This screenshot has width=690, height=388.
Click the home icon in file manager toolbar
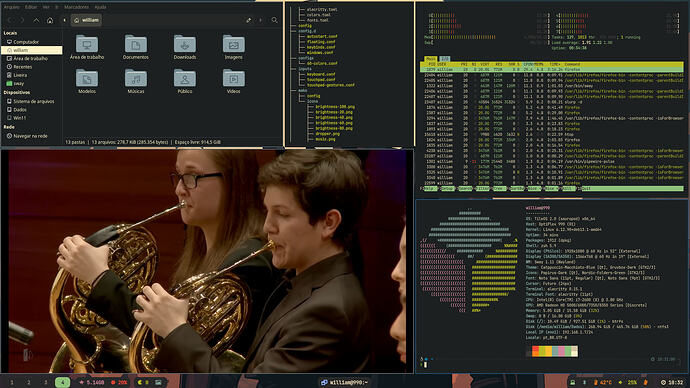coord(50,20)
